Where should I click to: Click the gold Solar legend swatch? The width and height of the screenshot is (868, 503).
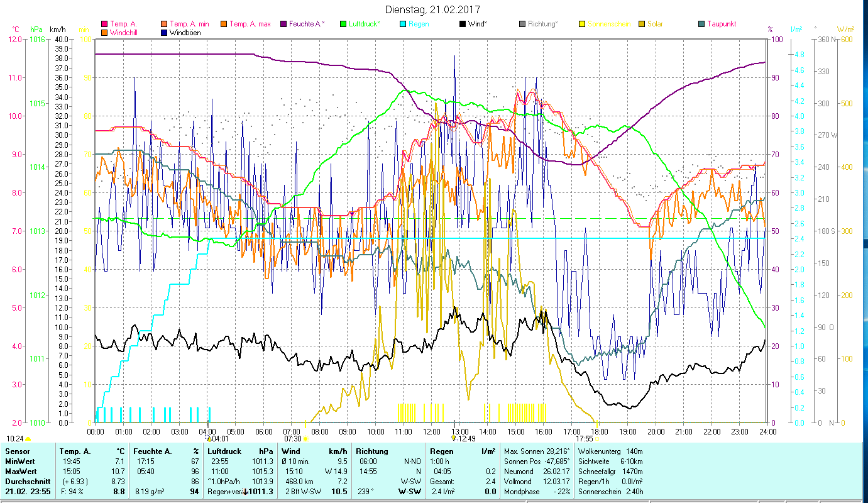[x=641, y=25]
